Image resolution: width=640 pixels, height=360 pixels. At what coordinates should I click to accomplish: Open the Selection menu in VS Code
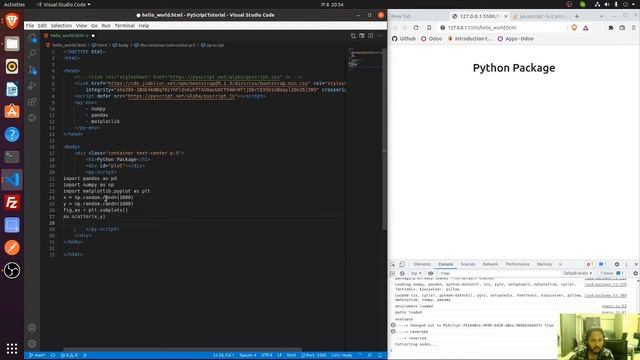[x=61, y=26]
